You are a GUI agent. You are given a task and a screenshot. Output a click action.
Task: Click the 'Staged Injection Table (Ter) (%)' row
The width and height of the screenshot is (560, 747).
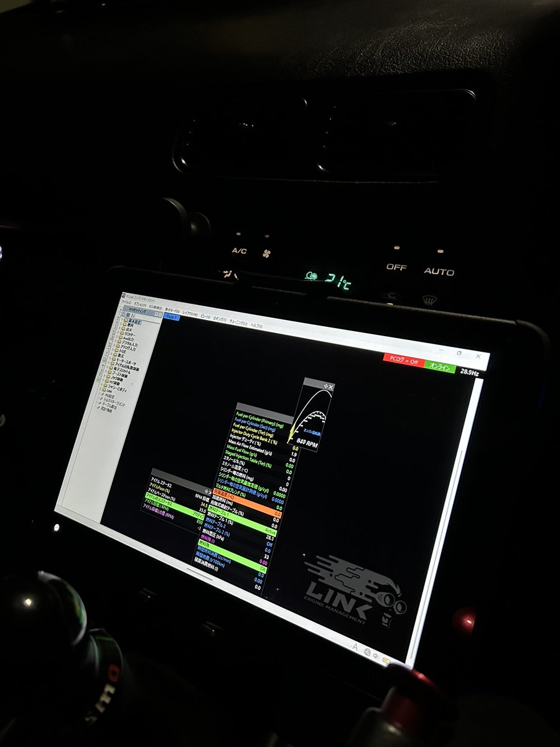coord(257,463)
